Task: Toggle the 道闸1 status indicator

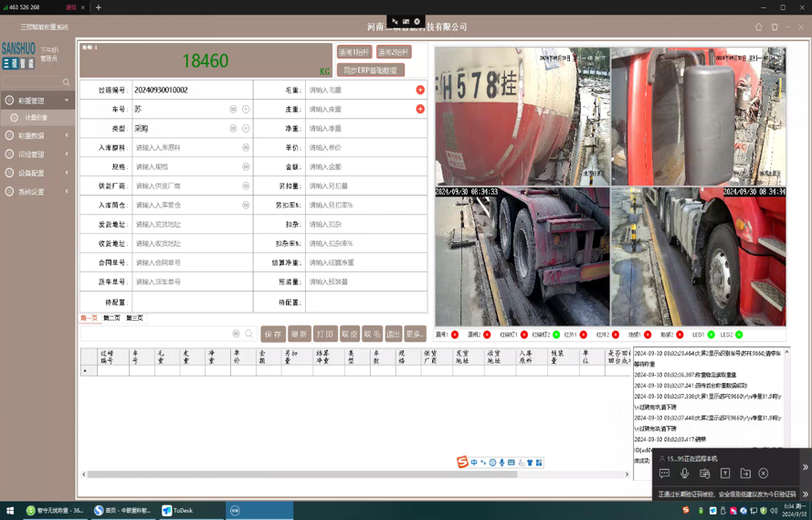Action: point(455,335)
